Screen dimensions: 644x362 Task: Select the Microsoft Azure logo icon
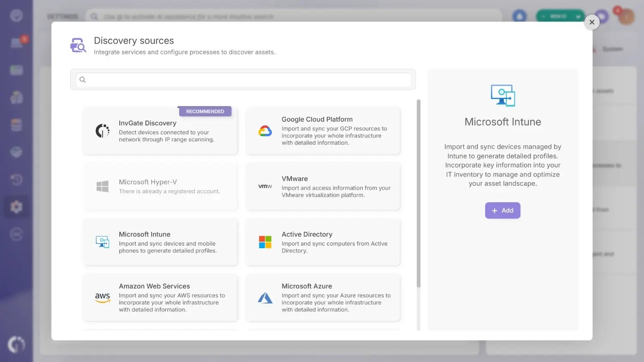265,298
